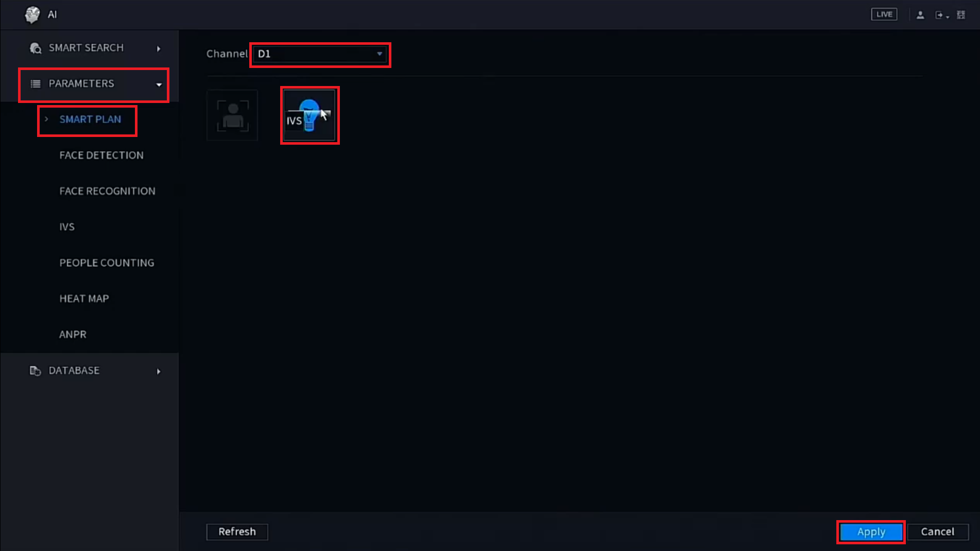Click the Apply button
Screen dimensions: 980x551
point(871,532)
